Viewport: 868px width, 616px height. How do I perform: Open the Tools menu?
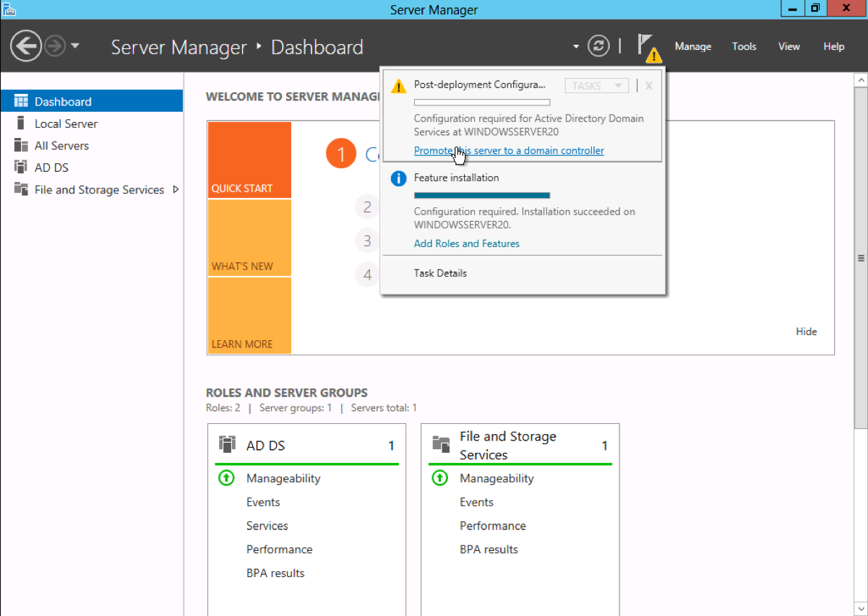point(744,46)
